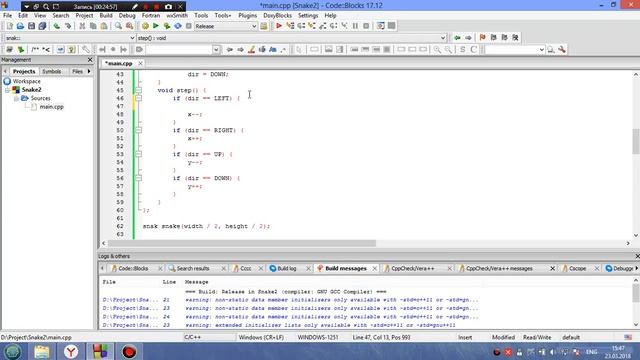Collapse the Snake2 project tree node
The image size is (640, 360).
click(7, 90)
